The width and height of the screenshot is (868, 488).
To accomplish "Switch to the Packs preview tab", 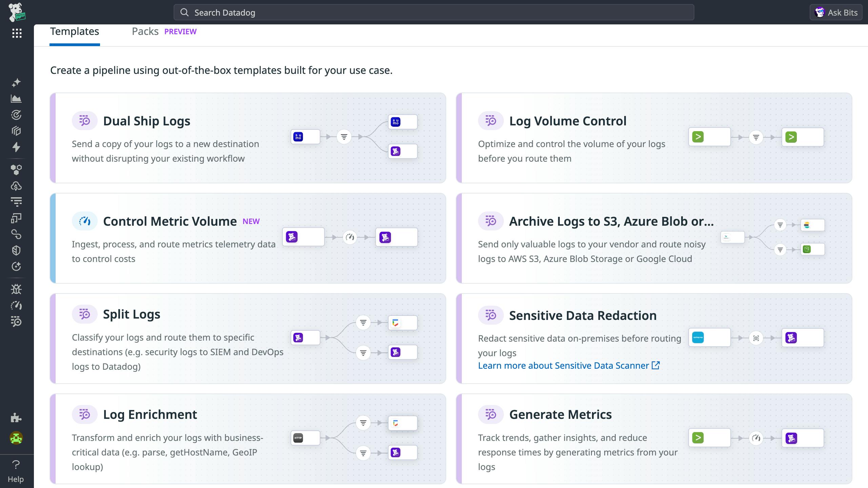I will point(145,31).
